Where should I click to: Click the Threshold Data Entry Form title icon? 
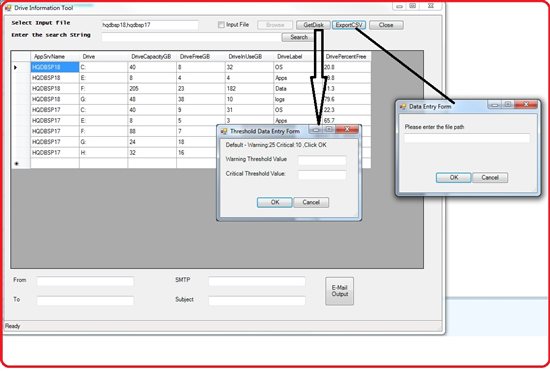click(x=224, y=131)
